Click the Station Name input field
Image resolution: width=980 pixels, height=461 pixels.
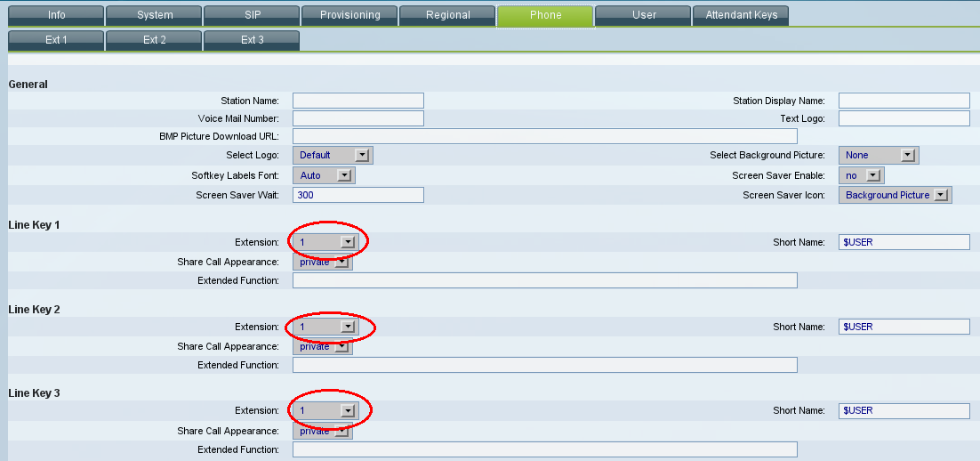(x=357, y=101)
